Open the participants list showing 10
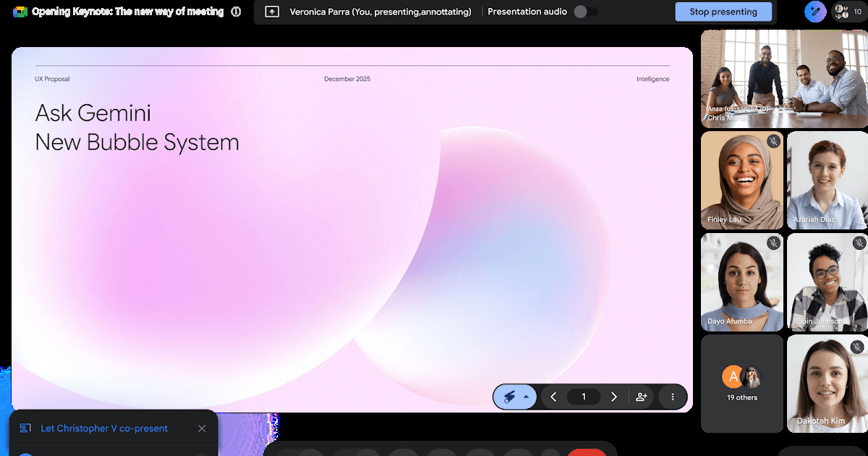This screenshot has width=868, height=456. click(848, 12)
